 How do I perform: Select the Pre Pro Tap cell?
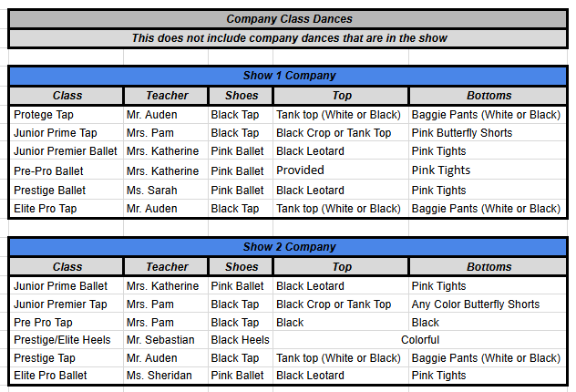pyautogui.click(x=67, y=323)
